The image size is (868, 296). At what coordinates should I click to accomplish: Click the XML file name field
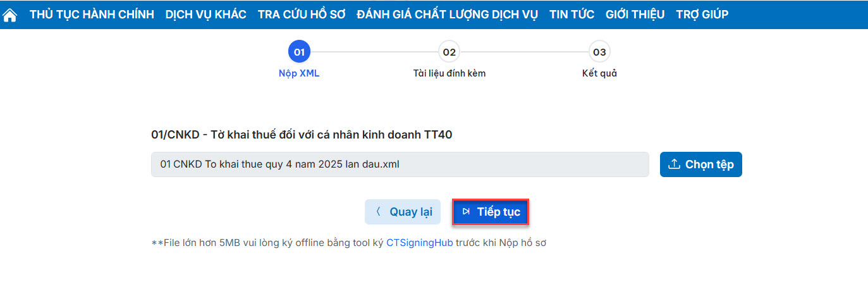coord(400,164)
